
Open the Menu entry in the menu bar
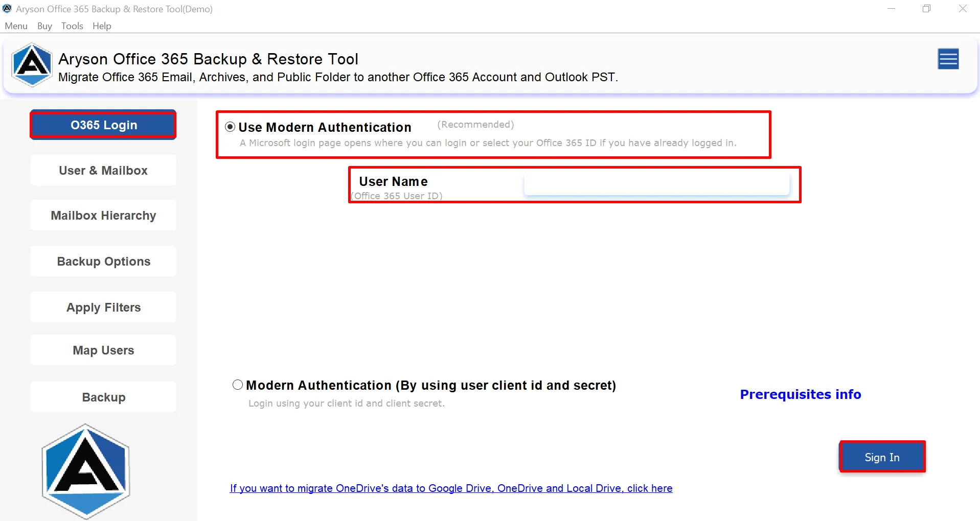(16, 26)
